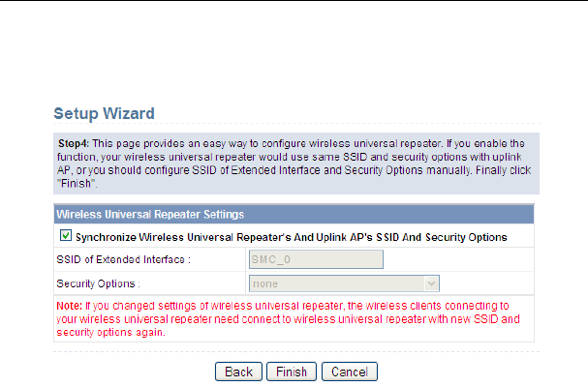
Task: Click the Step4 description paragraph box
Action: [x=293, y=163]
